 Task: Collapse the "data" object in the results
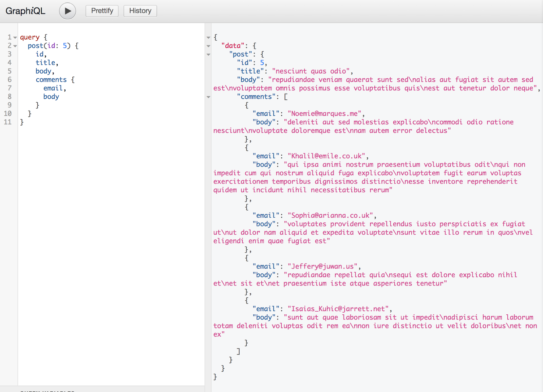pyautogui.click(x=208, y=46)
